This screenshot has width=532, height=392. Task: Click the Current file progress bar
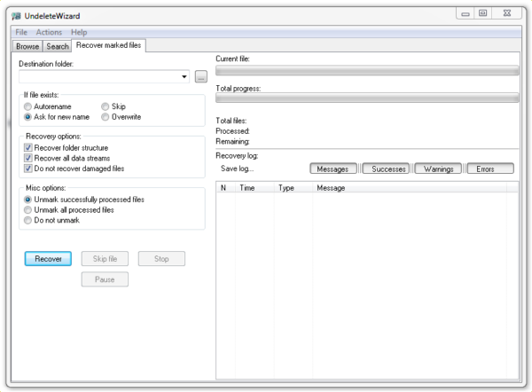tap(367, 71)
